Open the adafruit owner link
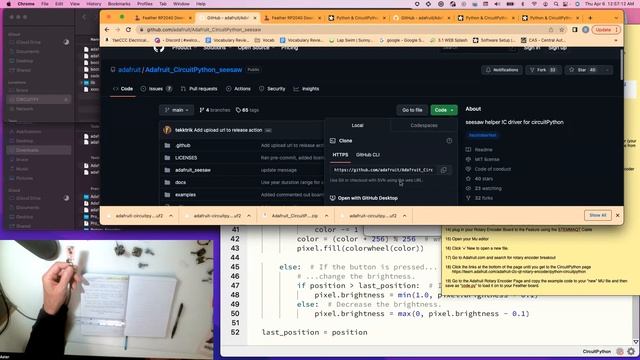The image size is (640, 360). [129, 70]
